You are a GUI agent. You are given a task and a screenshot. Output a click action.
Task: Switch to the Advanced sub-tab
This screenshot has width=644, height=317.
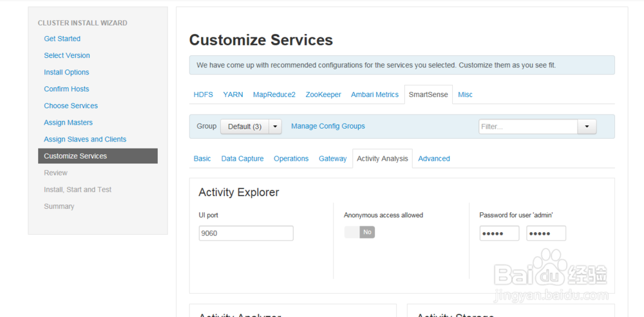pos(434,159)
